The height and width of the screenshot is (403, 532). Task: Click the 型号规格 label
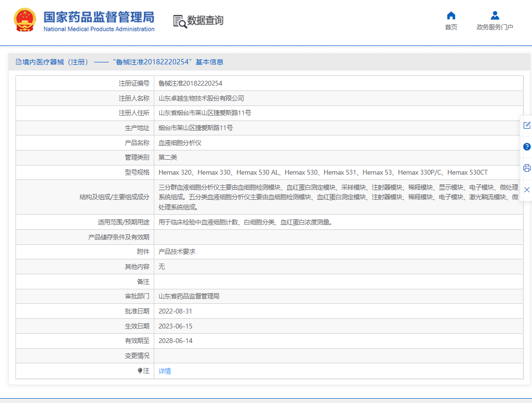[x=137, y=172]
